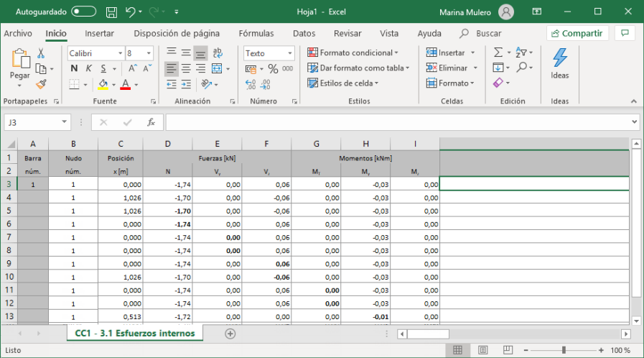The height and width of the screenshot is (358, 644).
Task: Align text to the top
Action: [x=172, y=52]
